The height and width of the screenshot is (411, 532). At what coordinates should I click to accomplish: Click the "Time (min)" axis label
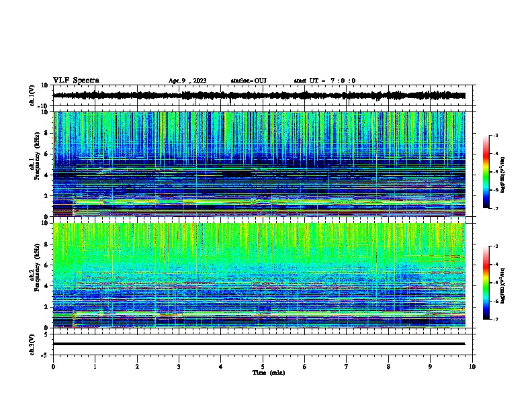click(269, 373)
